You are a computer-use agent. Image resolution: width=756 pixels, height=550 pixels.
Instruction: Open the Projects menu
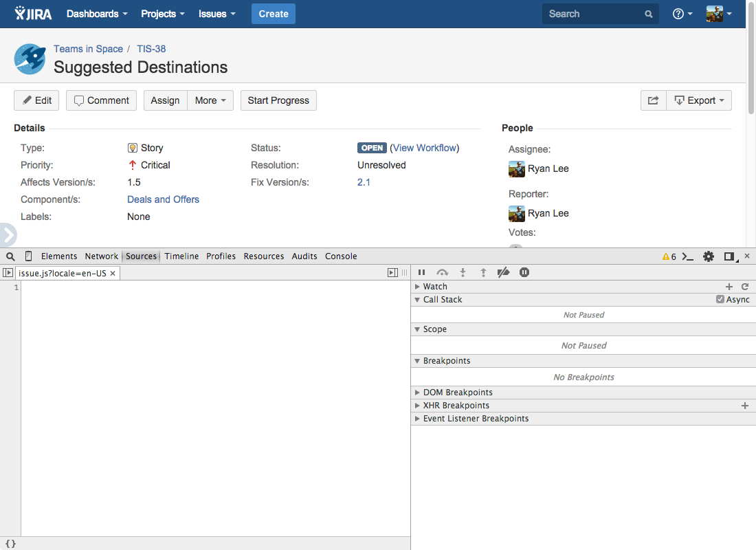tap(162, 14)
